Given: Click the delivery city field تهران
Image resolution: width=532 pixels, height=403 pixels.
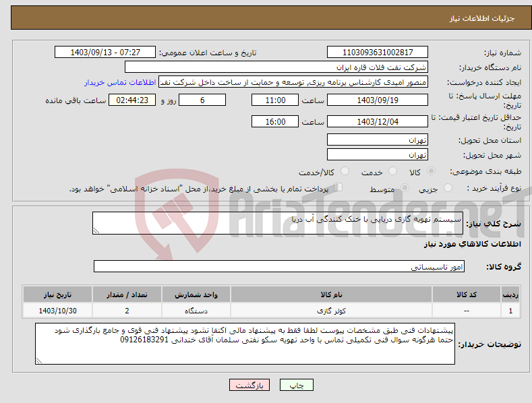Looking at the screenshot, I should point(378,155).
